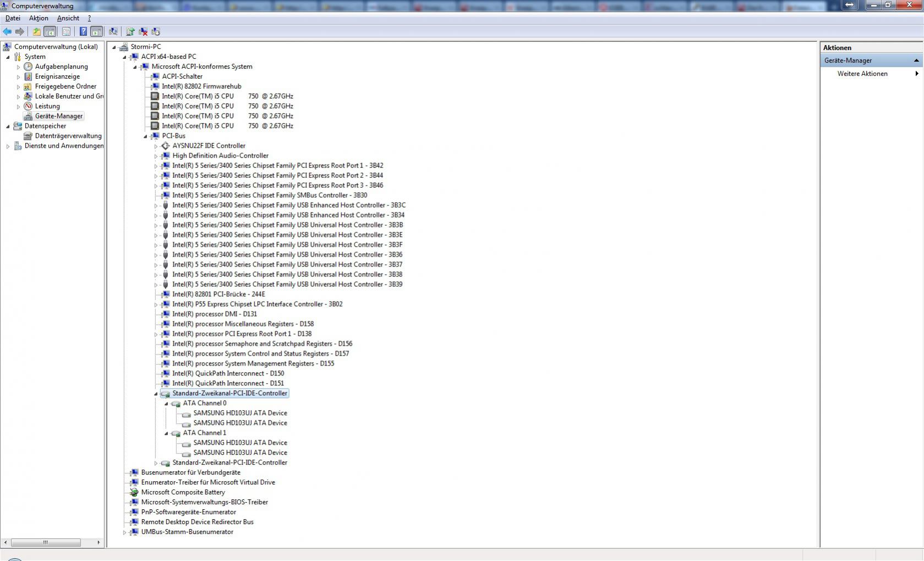Click the Leistung performance icon
The image size is (924, 561).
pyautogui.click(x=28, y=106)
